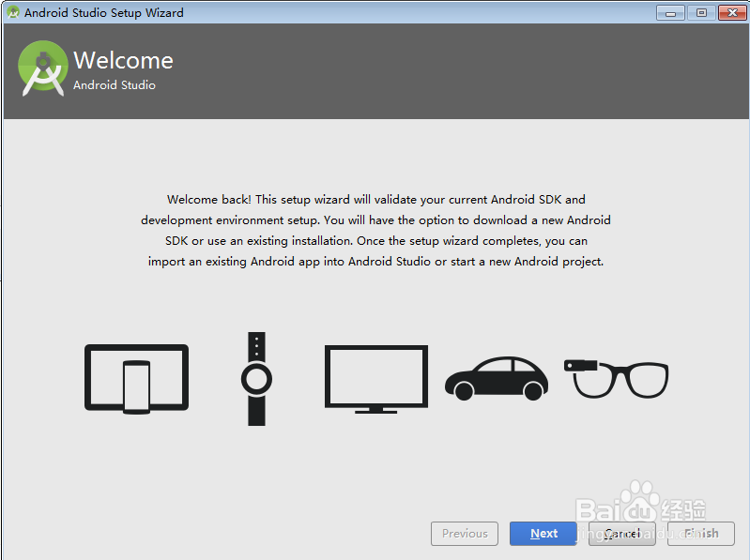Screen dimensions: 750x560
Task: Click the "Android Studio" subtitle under Welcome
Action: 115,85
